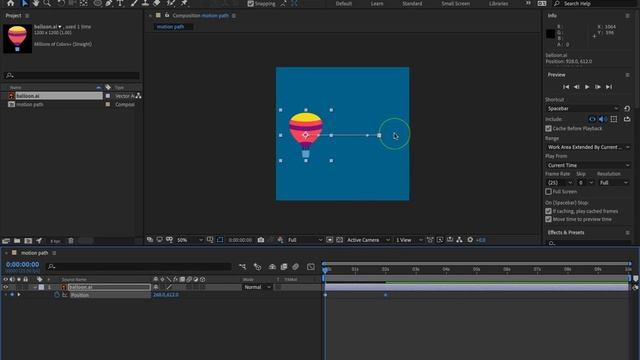Screen dimensions: 640x360
Task: Toggle visibility eye of balloon.ai layer
Action: pyautogui.click(x=5, y=287)
